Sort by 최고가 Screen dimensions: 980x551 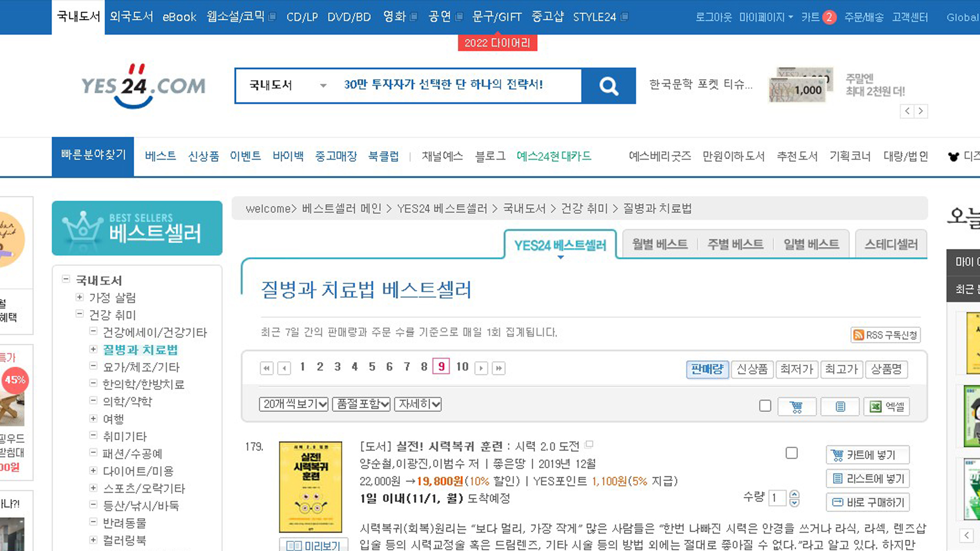click(x=841, y=369)
